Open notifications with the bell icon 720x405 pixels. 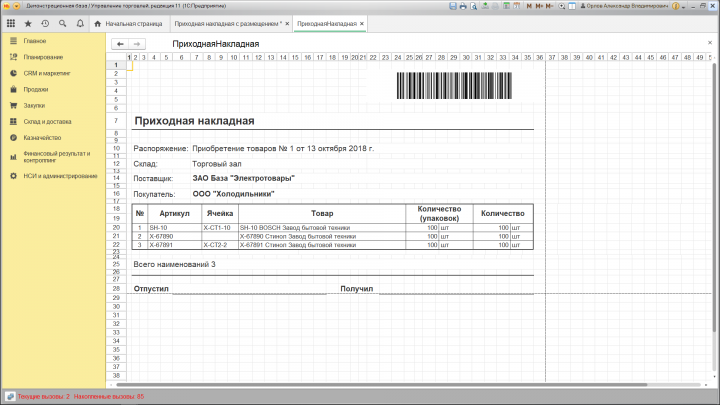80,23
